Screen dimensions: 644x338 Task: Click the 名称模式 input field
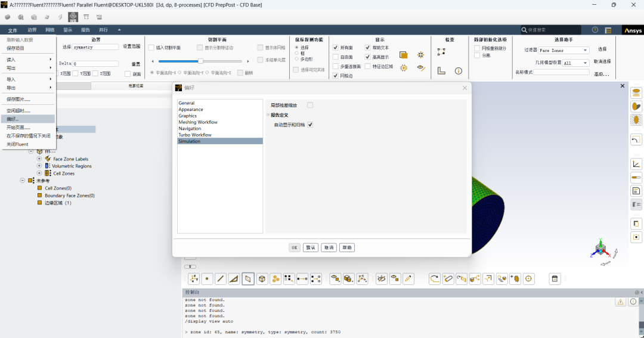[x=562, y=72]
